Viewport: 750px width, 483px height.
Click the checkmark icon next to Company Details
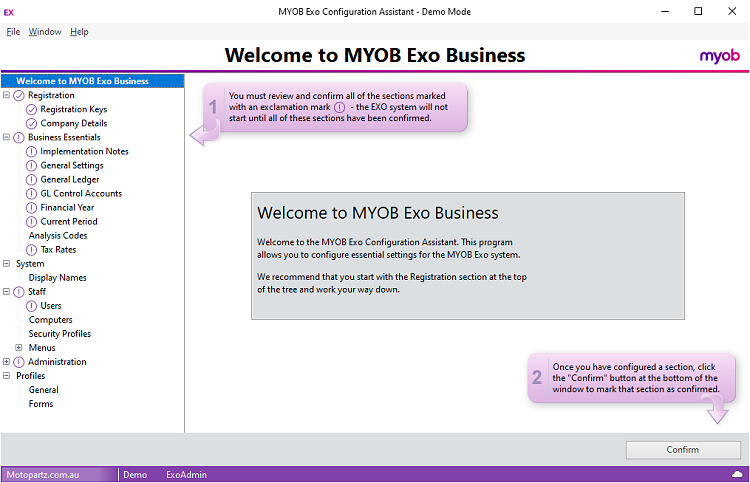coord(31,123)
